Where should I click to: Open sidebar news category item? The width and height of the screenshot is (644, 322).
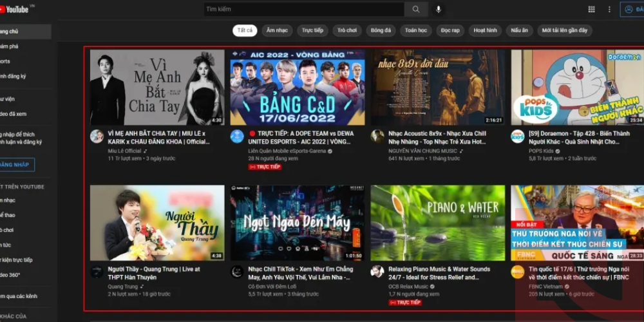coord(26,245)
